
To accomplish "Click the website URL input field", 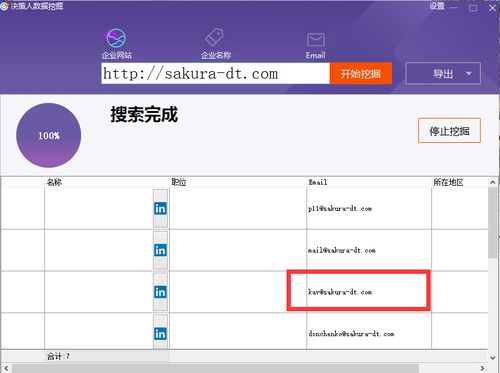I will point(215,73).
